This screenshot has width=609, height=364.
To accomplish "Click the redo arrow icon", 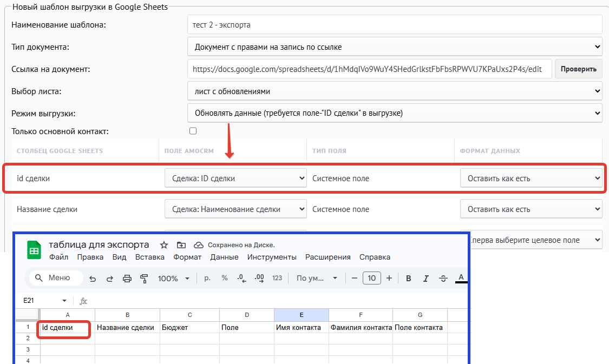I will pyautogui.click(x=109, y=278).
